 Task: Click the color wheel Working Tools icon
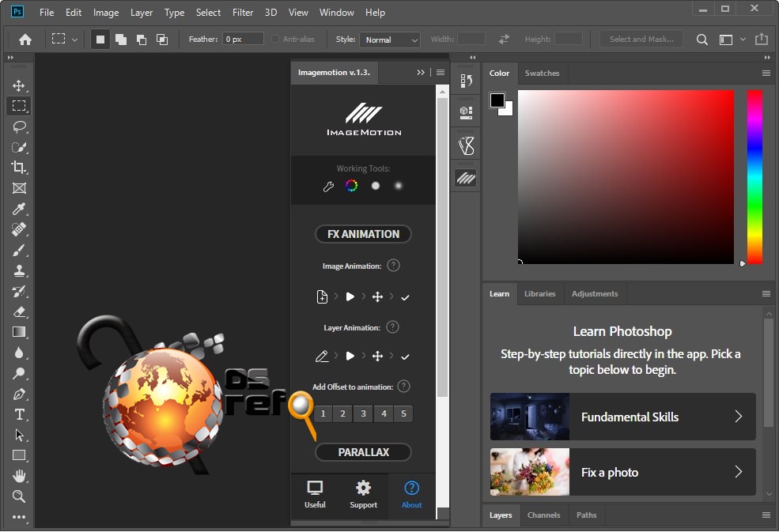point(351,186)
